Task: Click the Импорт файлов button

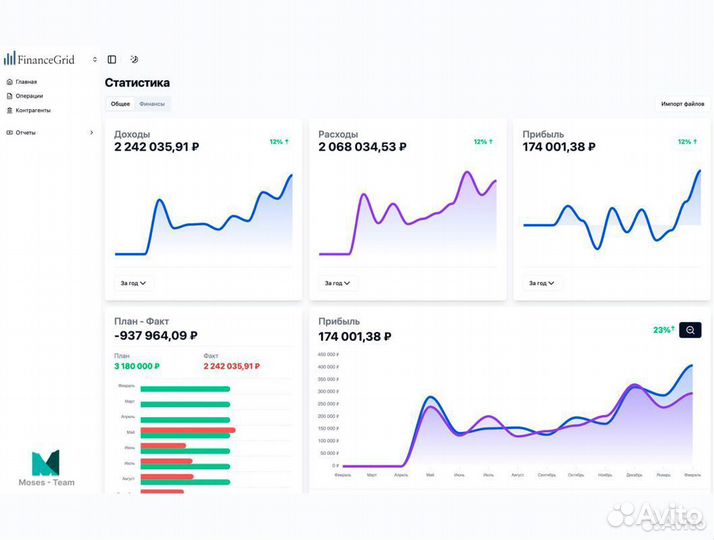Action: pyautogui.click(x=682, y=104)
